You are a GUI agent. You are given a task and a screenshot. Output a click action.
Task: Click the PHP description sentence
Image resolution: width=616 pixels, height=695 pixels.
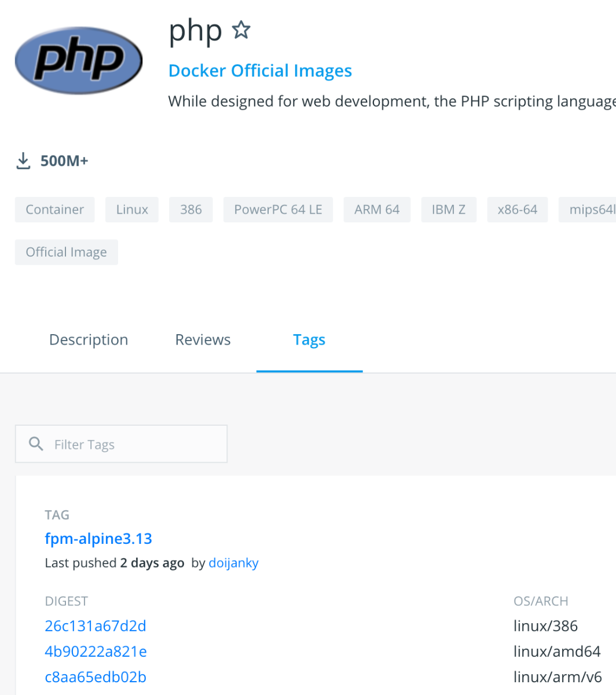(392, 102)
